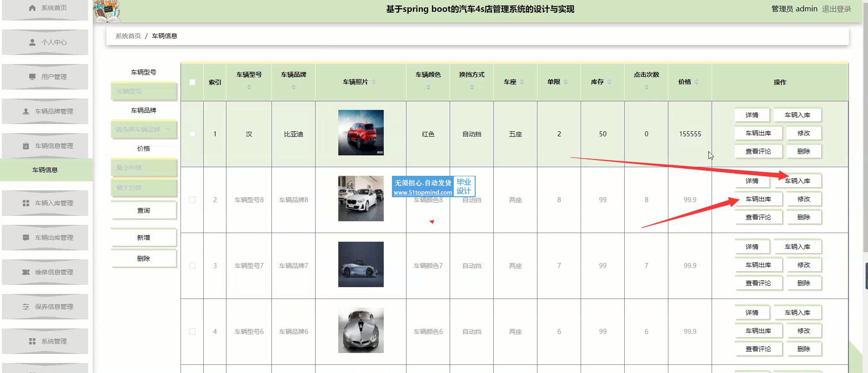Click the grid icon beside 车辆入库管理

pyautogui.click(x=26, y=203)
